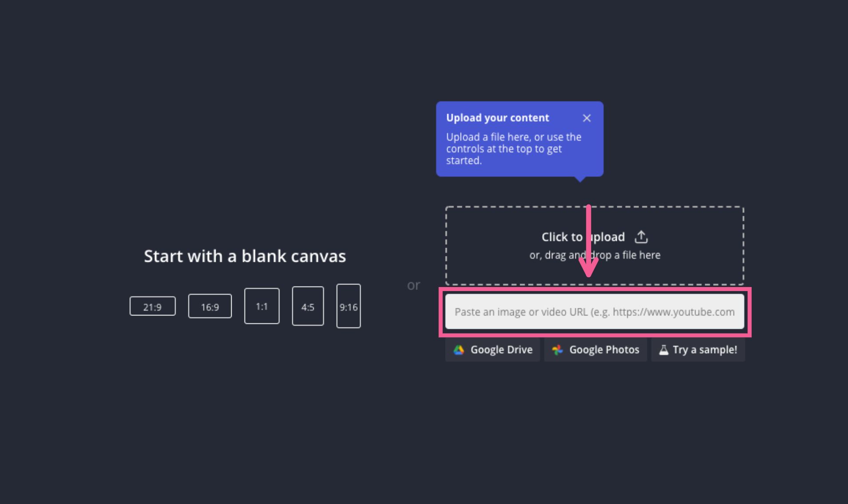Click the "or" separator text
The image size is (848, 504).
tap(413, 285)
